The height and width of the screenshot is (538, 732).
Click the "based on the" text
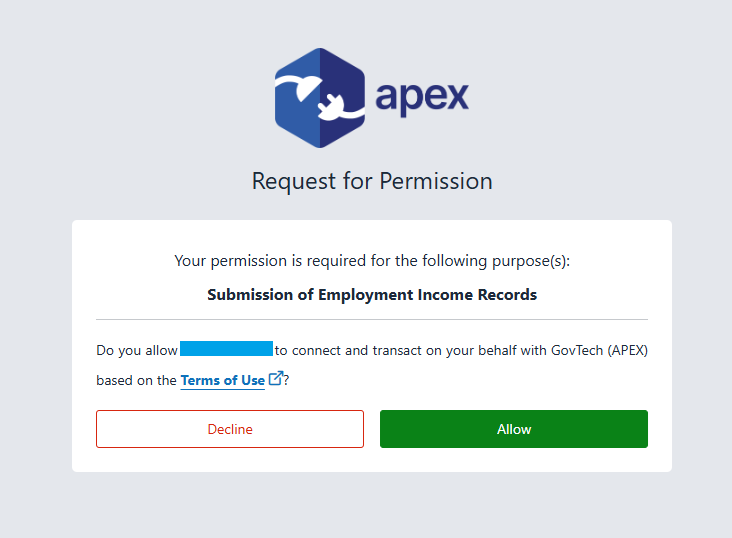[x=136, y=380]
